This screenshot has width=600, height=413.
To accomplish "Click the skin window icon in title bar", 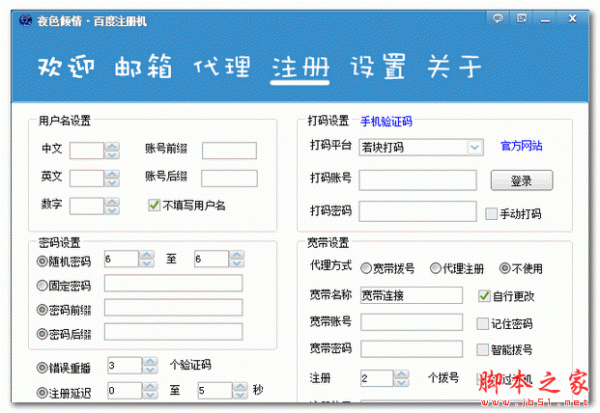I will pyautogui.click(x=522, y=18).
